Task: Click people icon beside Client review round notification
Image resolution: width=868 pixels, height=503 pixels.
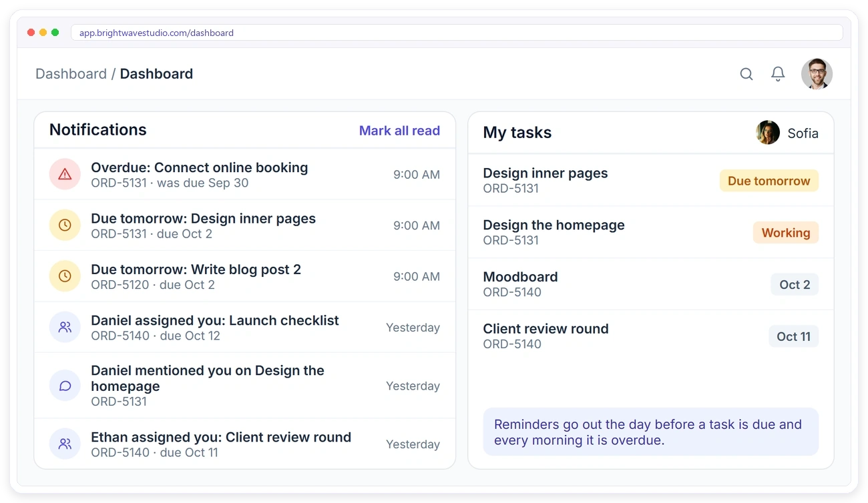Action: point(65,444)
